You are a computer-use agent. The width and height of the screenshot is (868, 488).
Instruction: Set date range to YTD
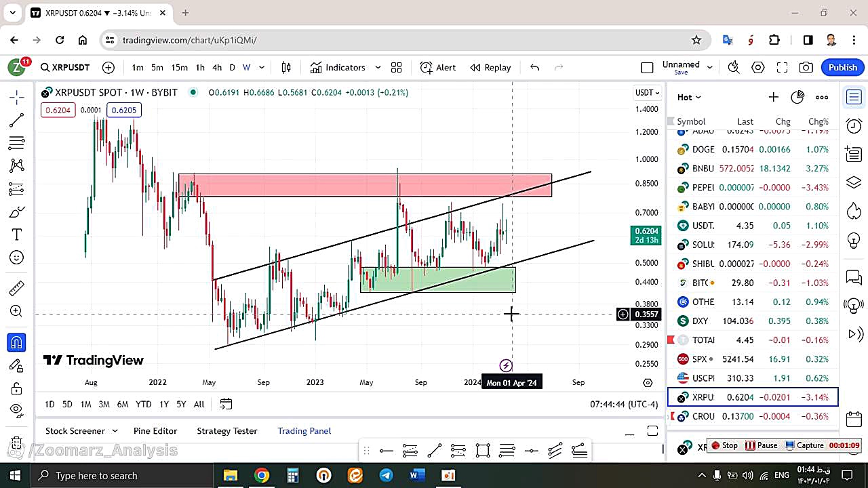[143, 404]
